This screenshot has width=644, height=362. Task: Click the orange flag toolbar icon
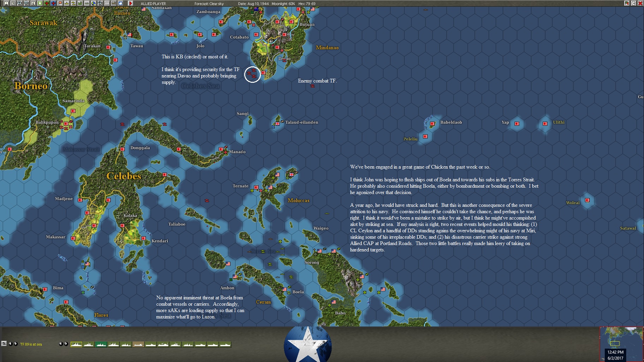coord(60,3)
